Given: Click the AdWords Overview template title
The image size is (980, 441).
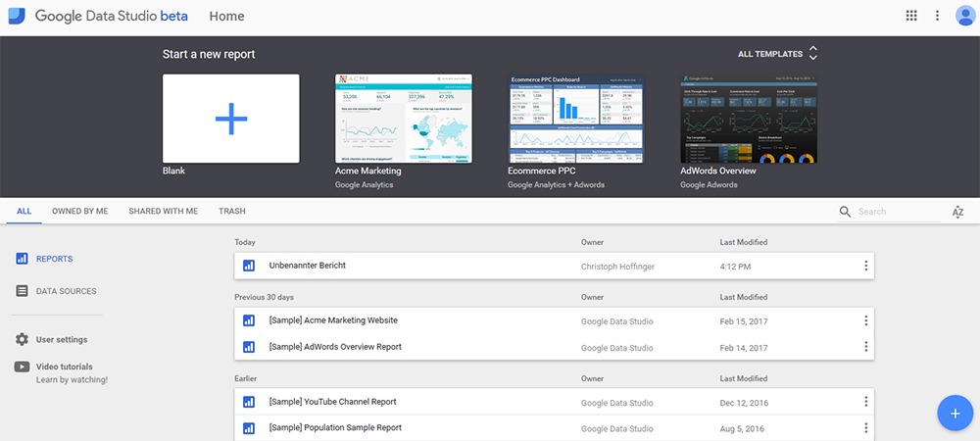Looking at the screenshot, I should click(717, 171).
